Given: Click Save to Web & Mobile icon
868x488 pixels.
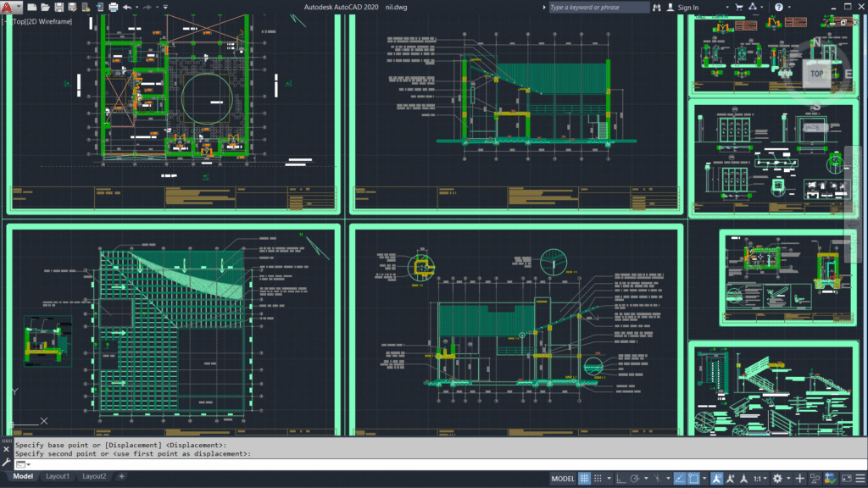Looking at the screenshot, I should (x=100, y=7).
